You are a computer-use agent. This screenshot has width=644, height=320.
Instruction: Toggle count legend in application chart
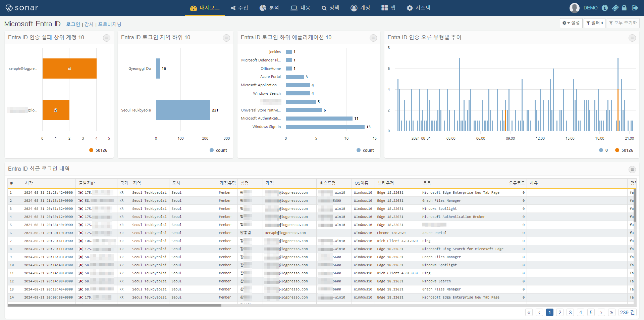(x=365, y=150)
